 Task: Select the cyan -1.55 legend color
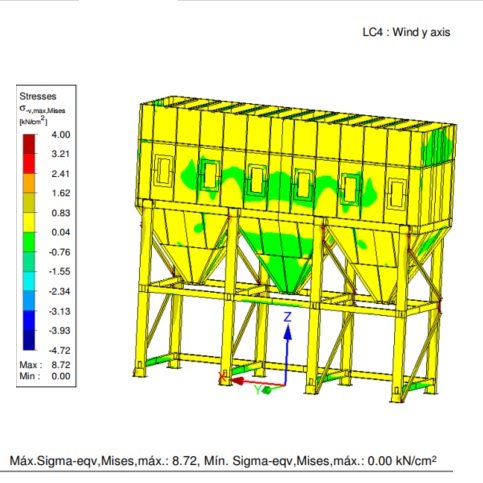click(29, 281)
